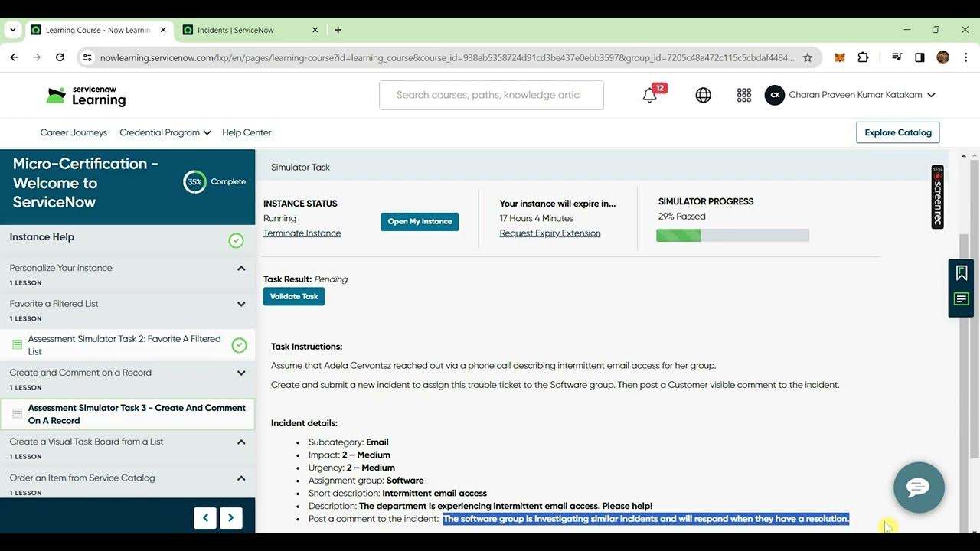
Task: Open the Chrome three-dot menu
Action: (x=965, y=57)
